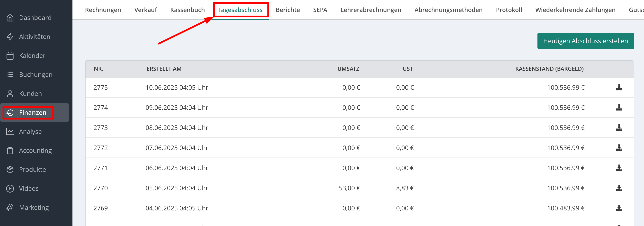Download Tagesabschluss number 2772

click(619, 148)
